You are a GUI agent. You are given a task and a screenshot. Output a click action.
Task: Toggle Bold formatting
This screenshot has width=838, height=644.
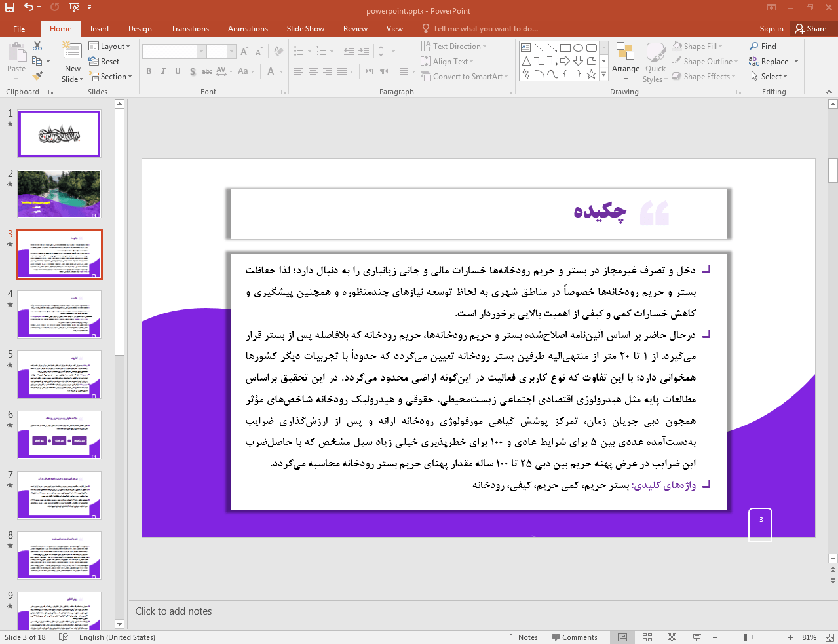(149, 71)
